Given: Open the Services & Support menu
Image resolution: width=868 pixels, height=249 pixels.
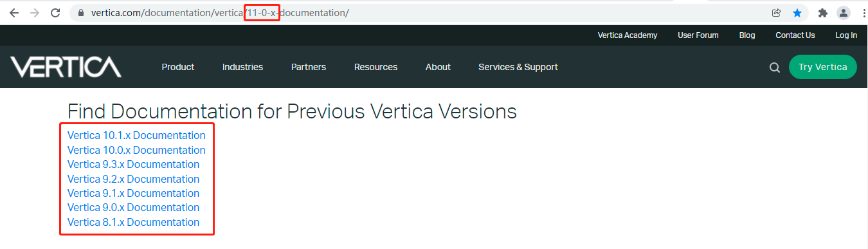Looking at the screenshot, I should [x=518, y=67].
